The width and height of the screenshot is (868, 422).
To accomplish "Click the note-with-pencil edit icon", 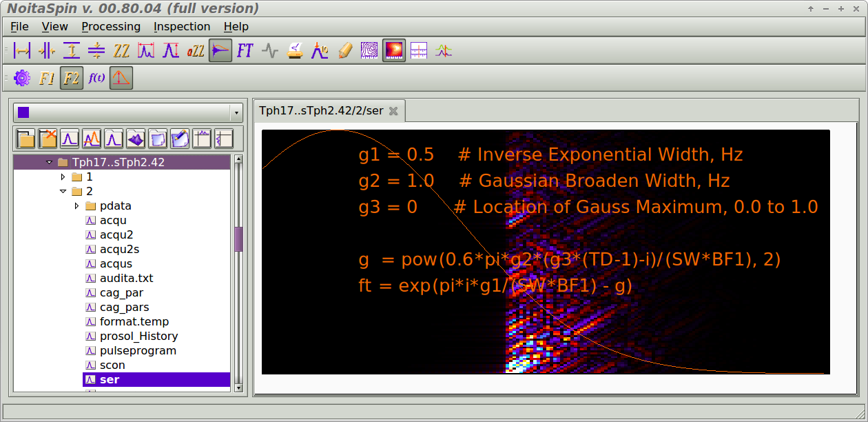I will (180, 139).
